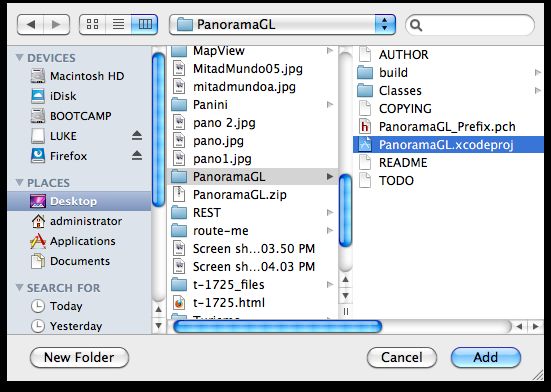Select mitadmundoa.jpg file
This screenshot has height=392, width=551.
click(253, 87)
